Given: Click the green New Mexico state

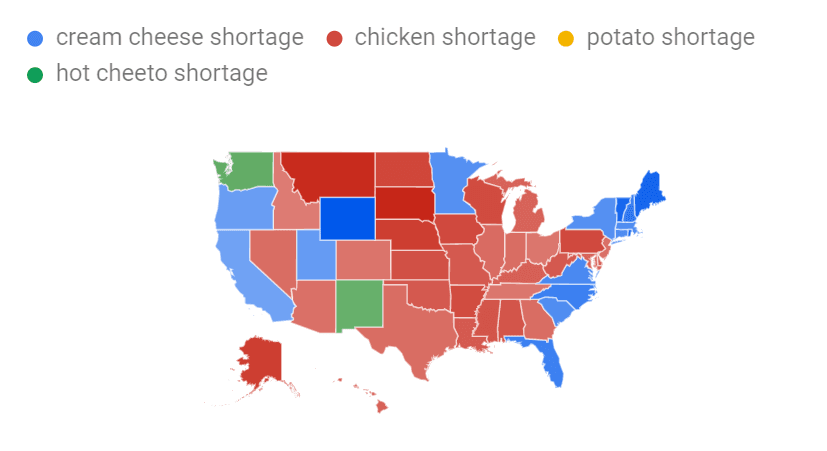Looking at the screenshot, I should click(x=360, y=305).
